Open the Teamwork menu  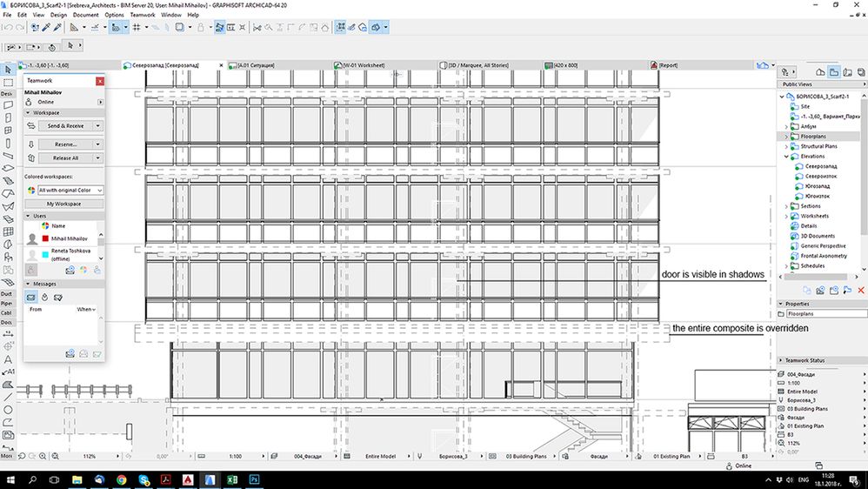click(143, 15)
